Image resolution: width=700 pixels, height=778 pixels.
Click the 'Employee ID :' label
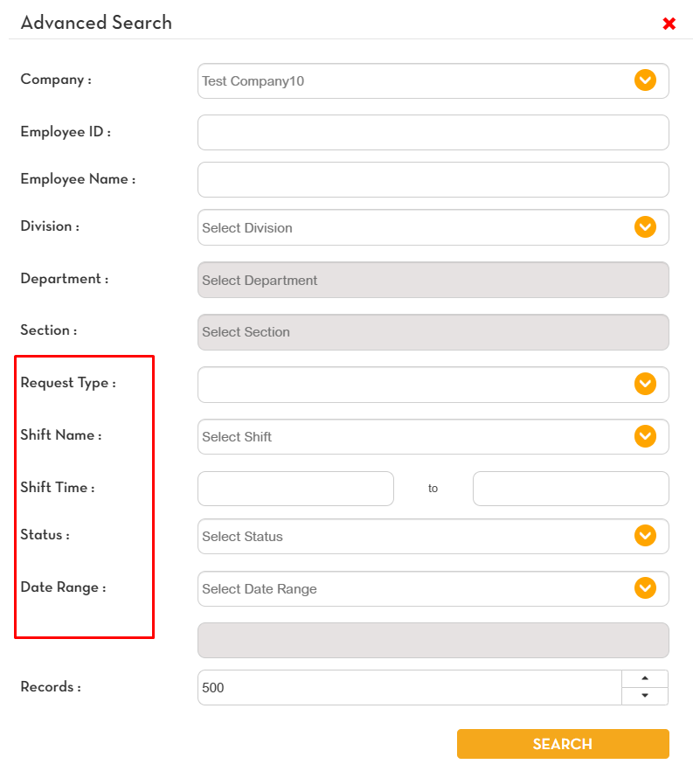pyautogui.click(x=66, y=131)
